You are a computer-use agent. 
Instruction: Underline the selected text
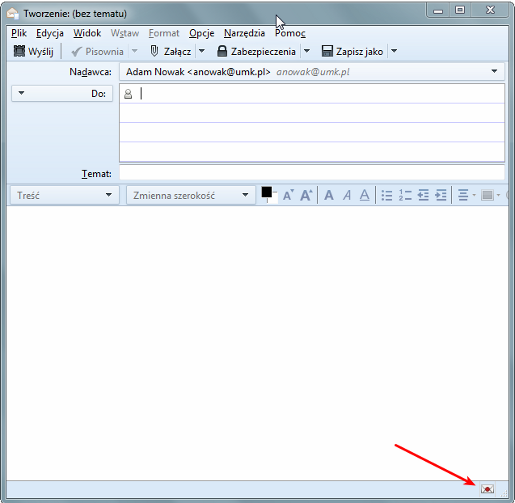(x=365, y=195)
